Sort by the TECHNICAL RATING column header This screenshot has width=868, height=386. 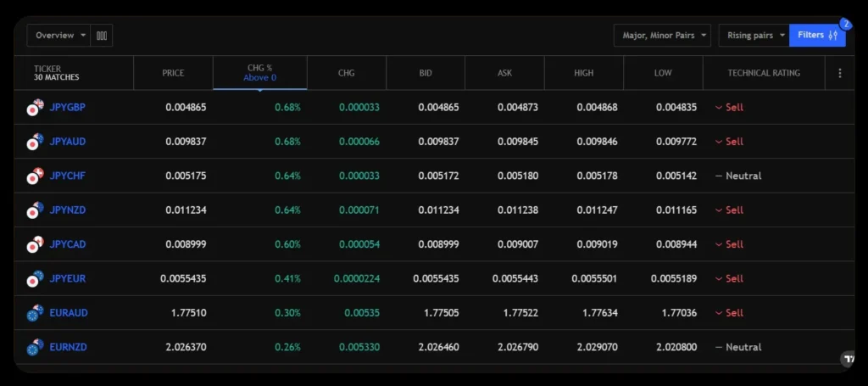pyautogui.click(x=763, y=73)
